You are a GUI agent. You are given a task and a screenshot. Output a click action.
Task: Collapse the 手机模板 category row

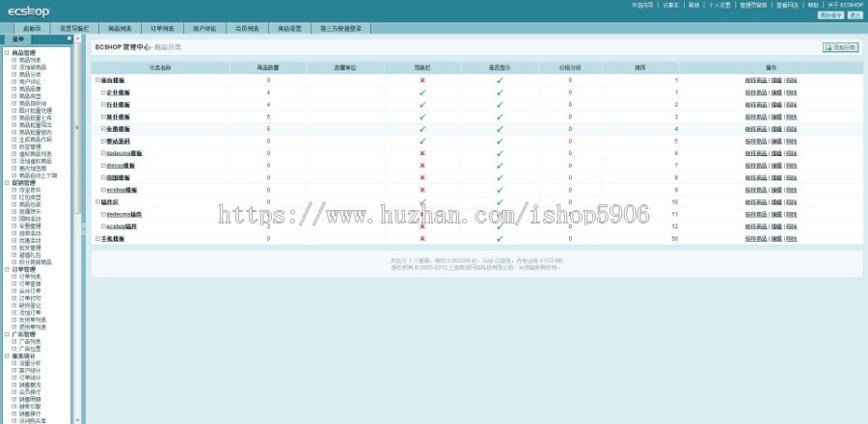point(97,238)
